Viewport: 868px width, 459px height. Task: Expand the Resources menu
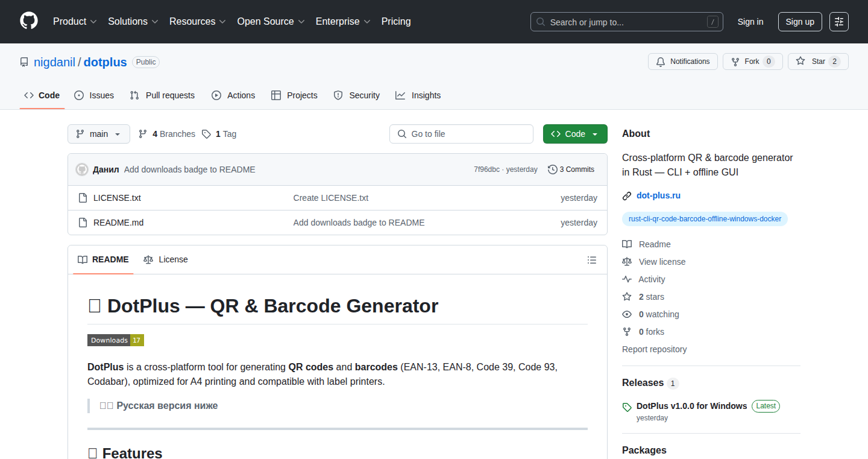pos(198,21)
